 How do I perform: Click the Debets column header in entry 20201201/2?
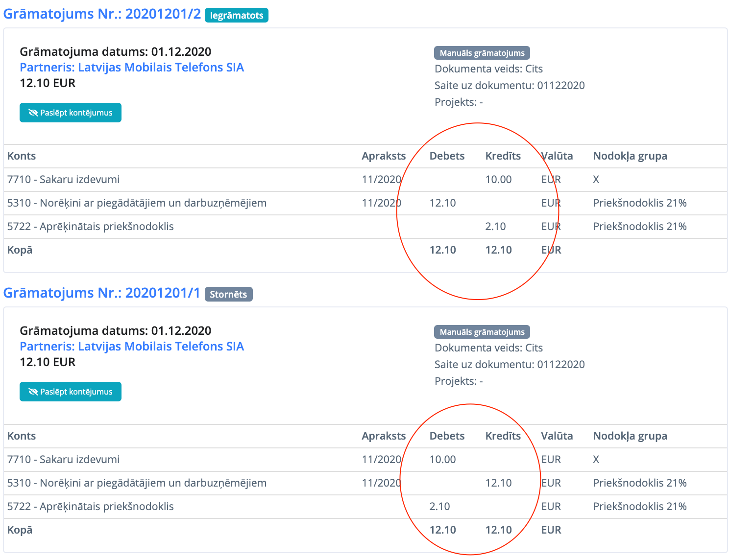tap(447, 156)
